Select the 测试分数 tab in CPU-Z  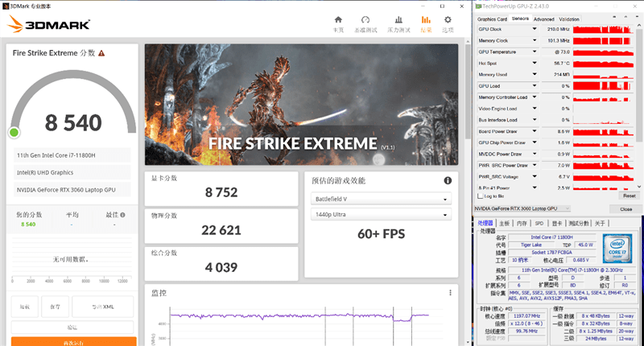[x=578, y=223]
